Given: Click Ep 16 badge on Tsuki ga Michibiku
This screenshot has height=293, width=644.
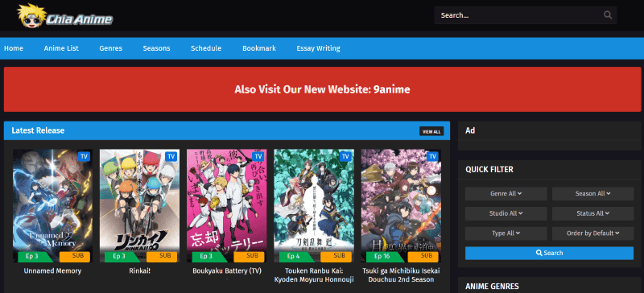Looking at the screenshot, I should click(384, 257).
